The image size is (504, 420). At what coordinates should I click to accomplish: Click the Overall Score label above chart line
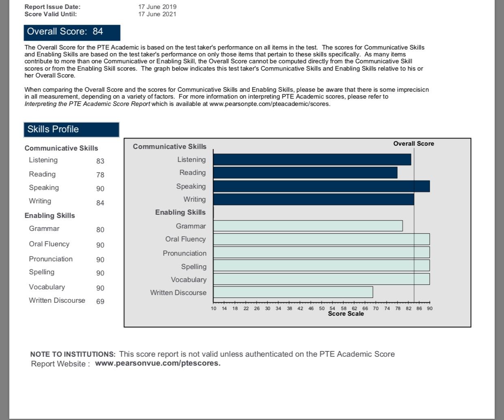pos(414,144)
